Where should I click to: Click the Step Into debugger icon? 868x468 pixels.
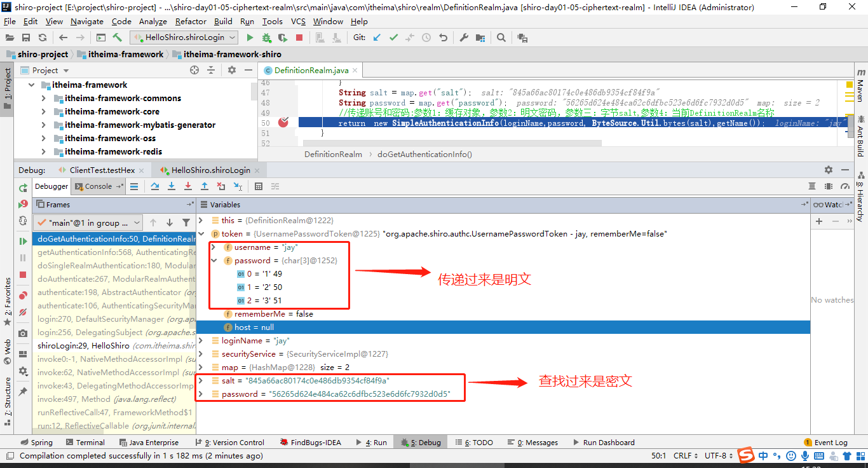click(172, 186)
